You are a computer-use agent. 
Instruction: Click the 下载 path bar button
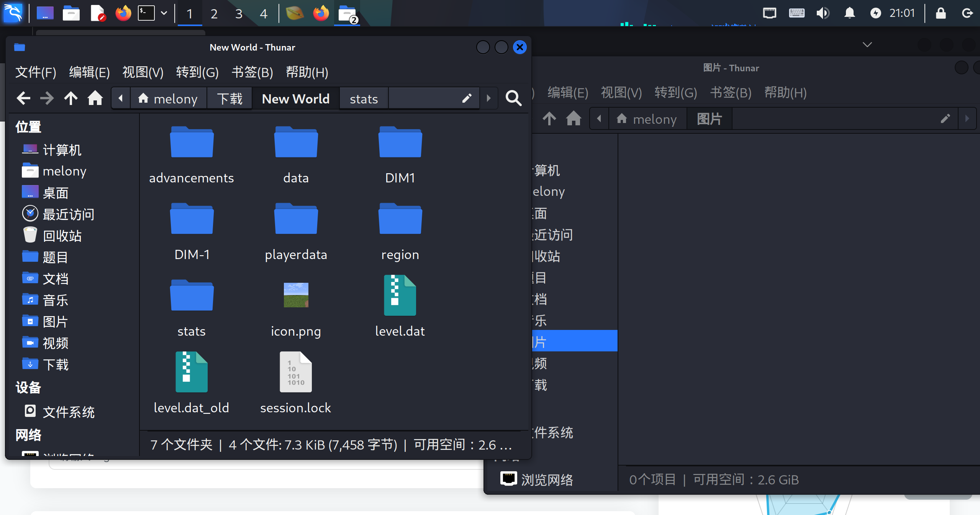pyautogui.click(x=229, y=99)
